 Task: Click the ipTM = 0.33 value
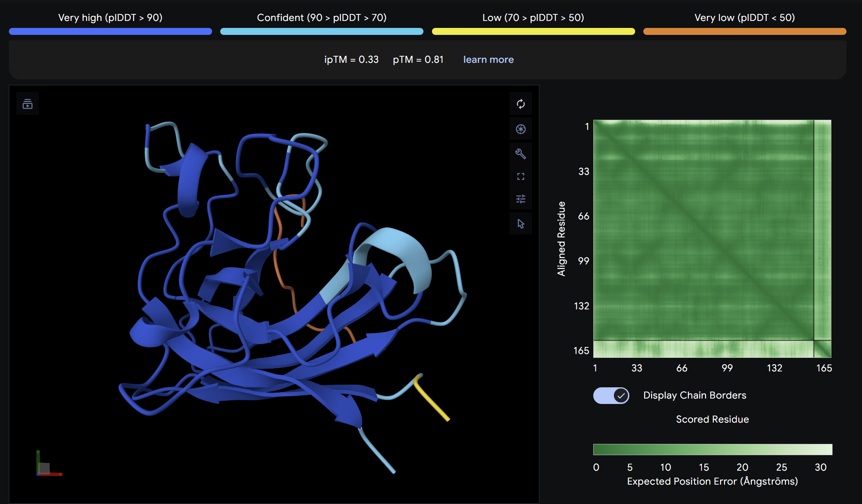pos(351,59)
